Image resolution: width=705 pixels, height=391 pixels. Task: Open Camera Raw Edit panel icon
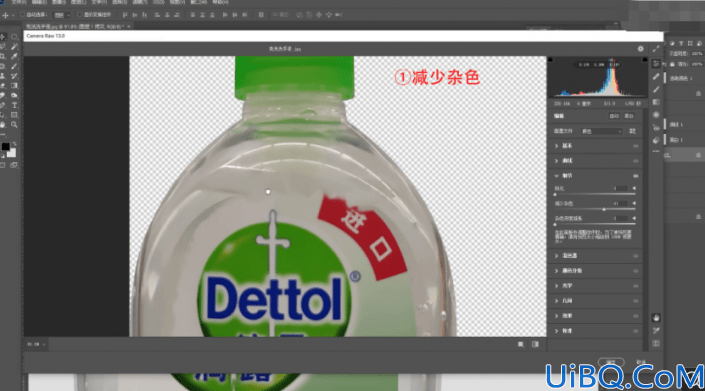(x=656, y=64)
